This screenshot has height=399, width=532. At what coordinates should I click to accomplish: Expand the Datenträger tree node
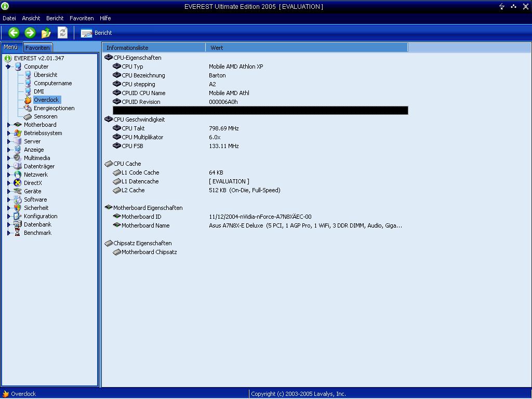(8, 166)
